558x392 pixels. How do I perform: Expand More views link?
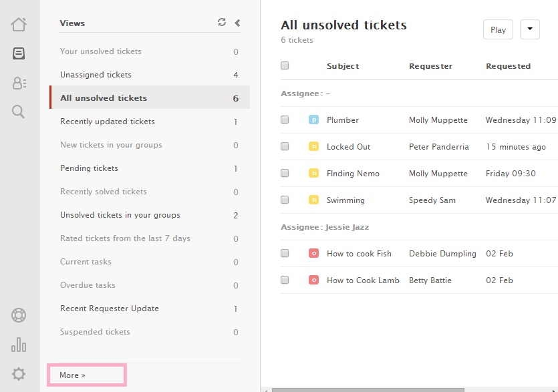click(72, 375)
